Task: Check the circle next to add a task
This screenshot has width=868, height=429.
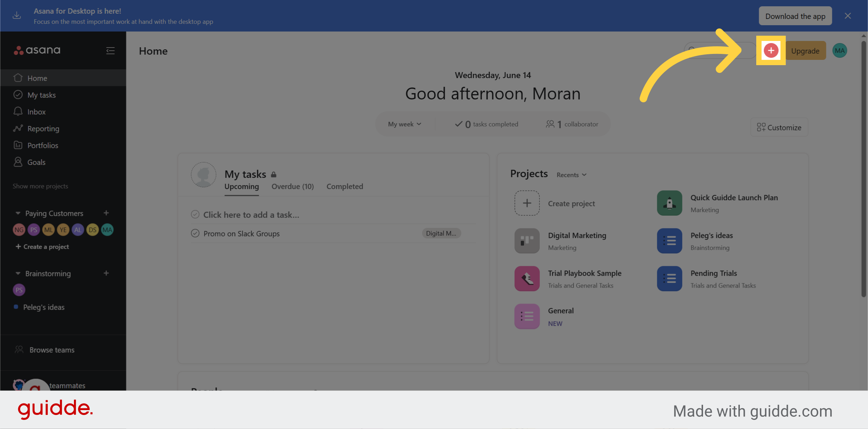Action: [x=195, y=214]
